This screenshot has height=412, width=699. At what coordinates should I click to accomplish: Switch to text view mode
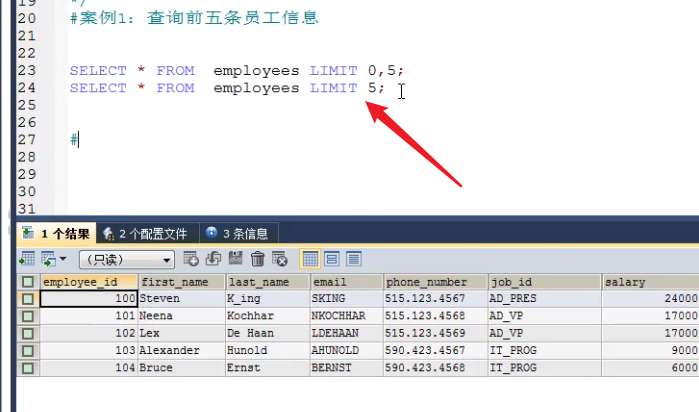354,259
